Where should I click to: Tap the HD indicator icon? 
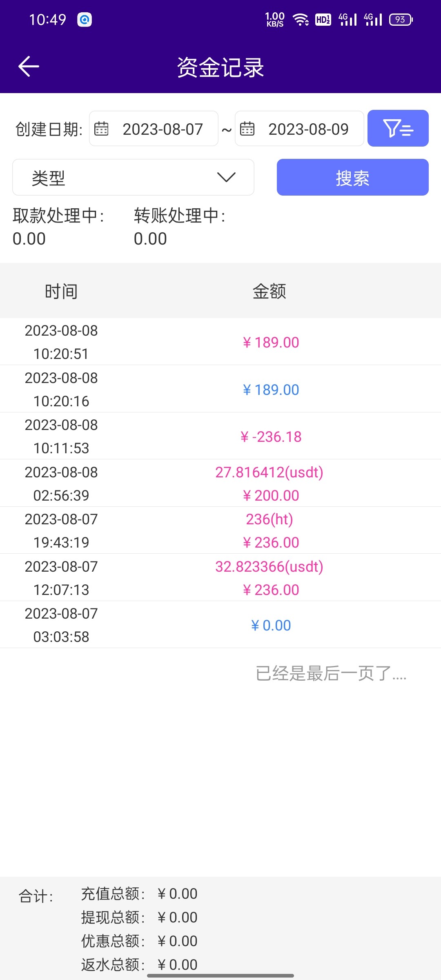click(x=323, y=19)
